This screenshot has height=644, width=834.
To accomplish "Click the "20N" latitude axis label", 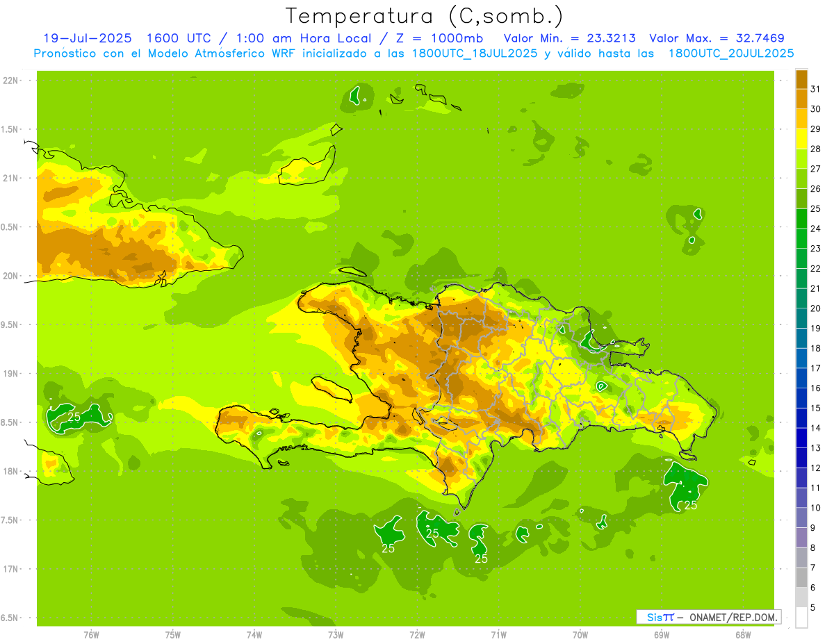I will coord(12,276).
